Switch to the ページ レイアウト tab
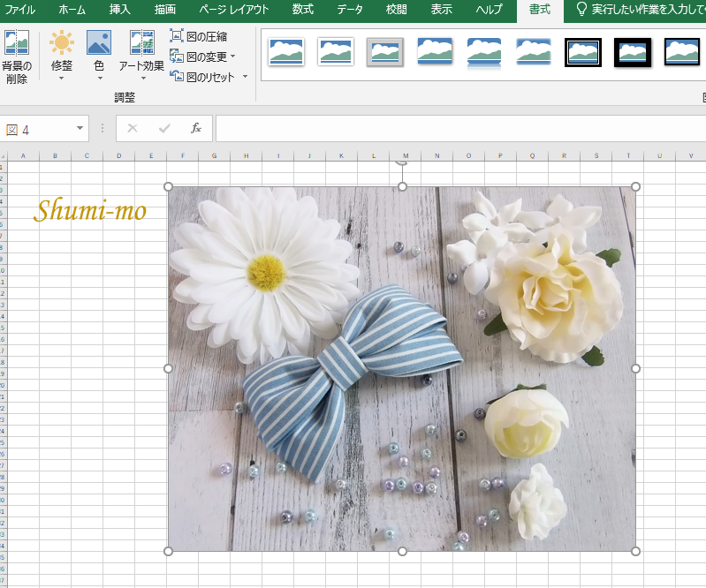 pos(233,10)
